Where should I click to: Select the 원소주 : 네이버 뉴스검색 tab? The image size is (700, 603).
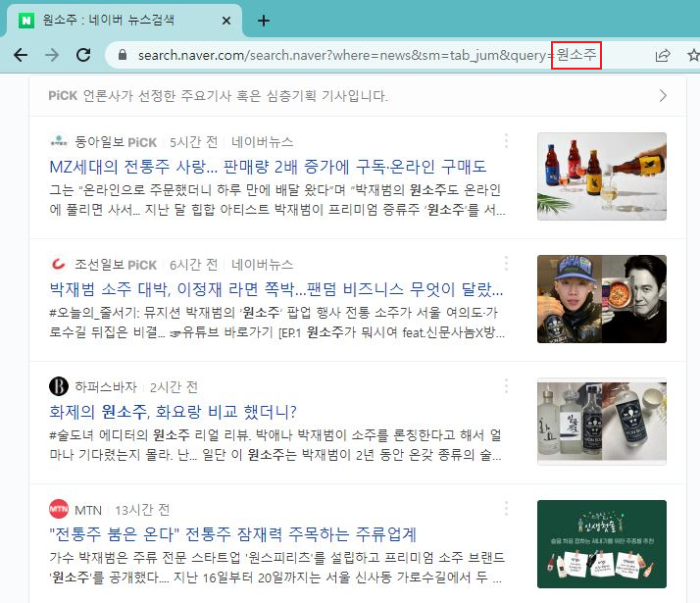(x=125, y=20)
